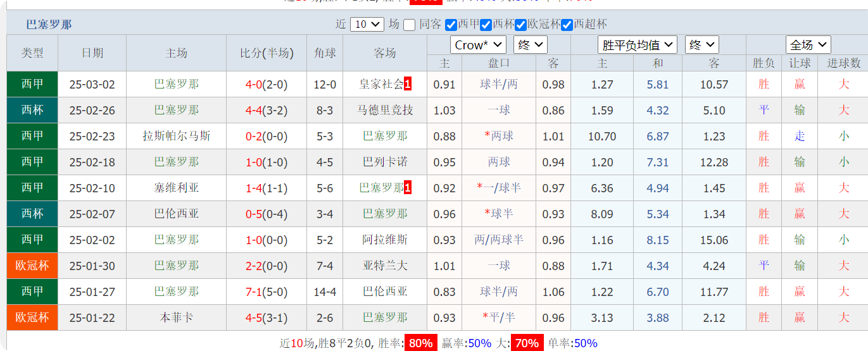Open the recent matches count dropdown showing 10

click(367, 24)
